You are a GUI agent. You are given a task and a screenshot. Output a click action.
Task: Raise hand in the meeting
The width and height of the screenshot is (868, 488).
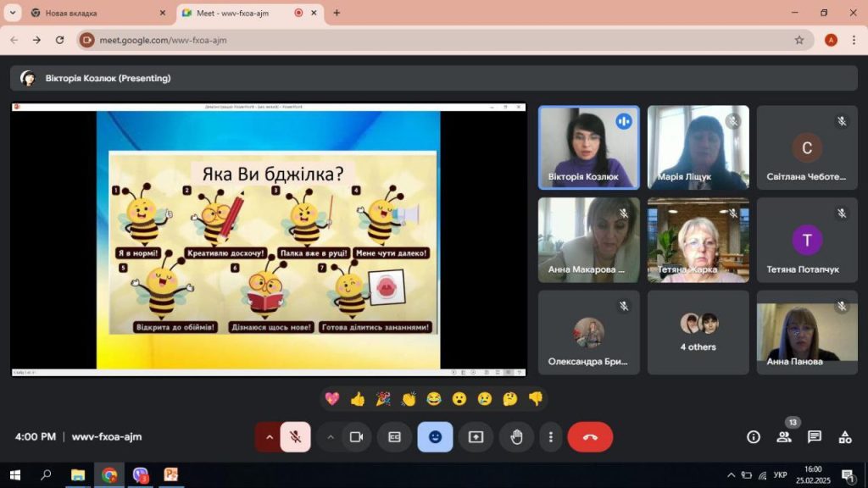(516, 437)
